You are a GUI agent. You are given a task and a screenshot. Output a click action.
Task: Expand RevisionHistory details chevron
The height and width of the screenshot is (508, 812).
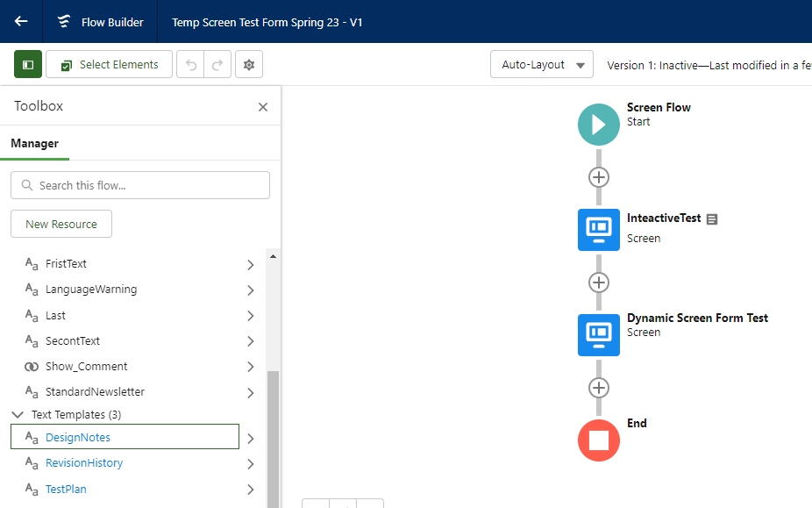[x=251, y=464]
